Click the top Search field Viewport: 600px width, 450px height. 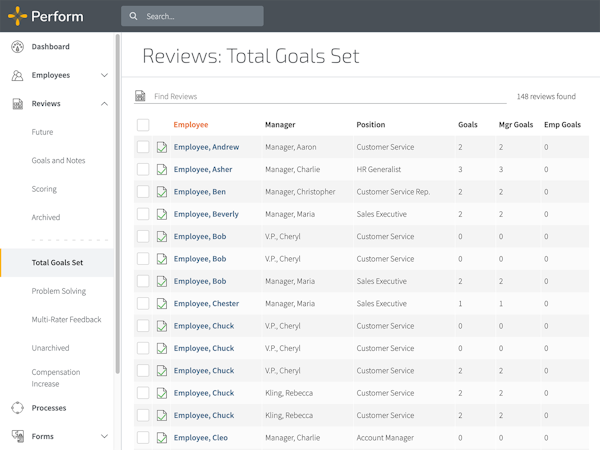192,16
